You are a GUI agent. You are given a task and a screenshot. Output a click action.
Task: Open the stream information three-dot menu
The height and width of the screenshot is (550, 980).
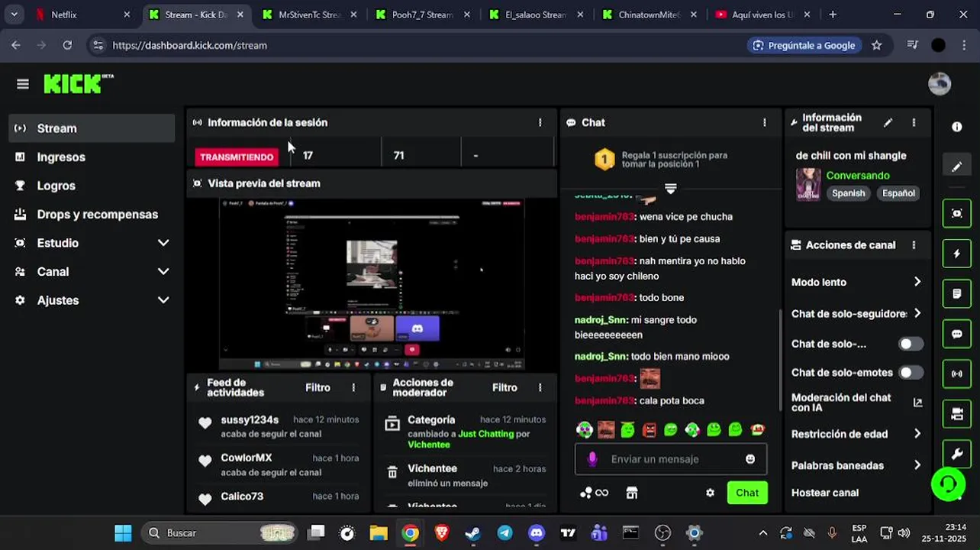pos(914,122)
